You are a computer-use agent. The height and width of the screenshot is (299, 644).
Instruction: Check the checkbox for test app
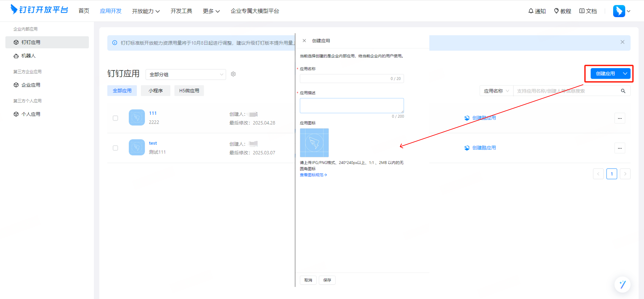[x=115, y=148]
